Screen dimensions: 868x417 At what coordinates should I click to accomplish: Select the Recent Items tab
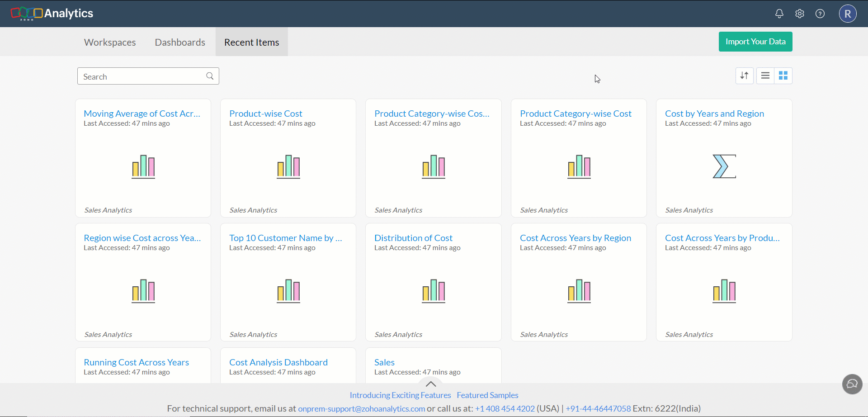(x=252, y=42)
